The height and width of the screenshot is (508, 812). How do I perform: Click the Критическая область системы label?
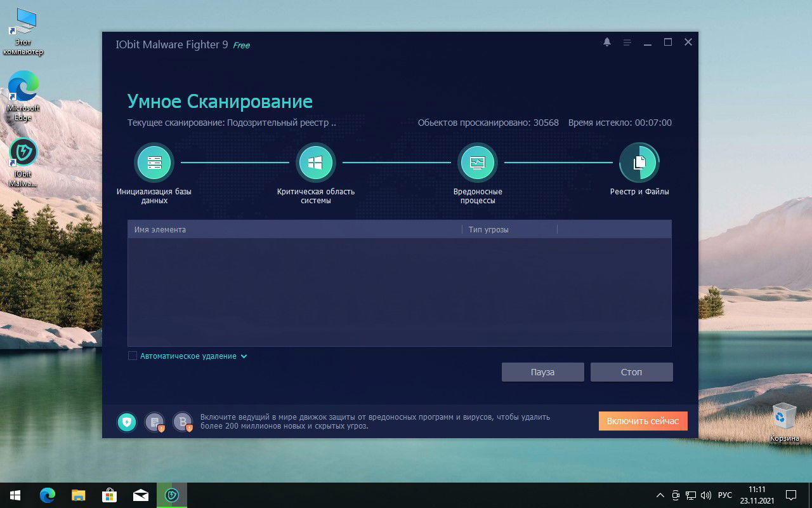coord(316,196)
